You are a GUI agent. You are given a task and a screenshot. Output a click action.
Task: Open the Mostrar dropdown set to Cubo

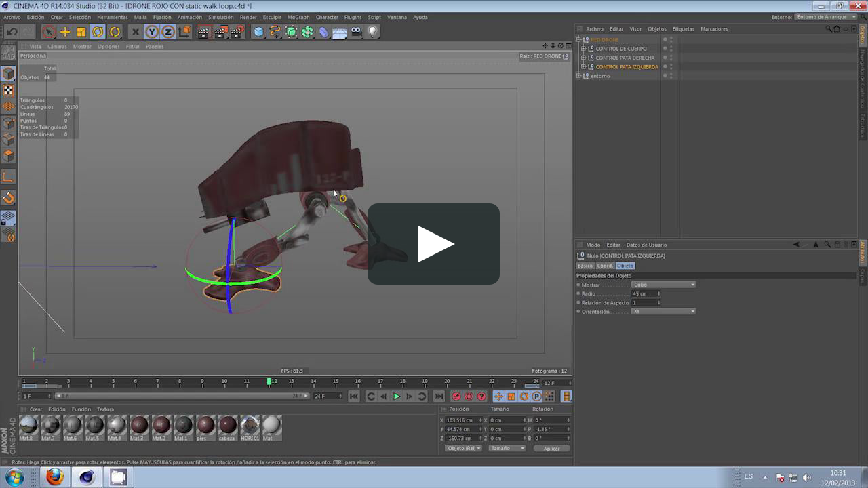[x=663, y=285]
